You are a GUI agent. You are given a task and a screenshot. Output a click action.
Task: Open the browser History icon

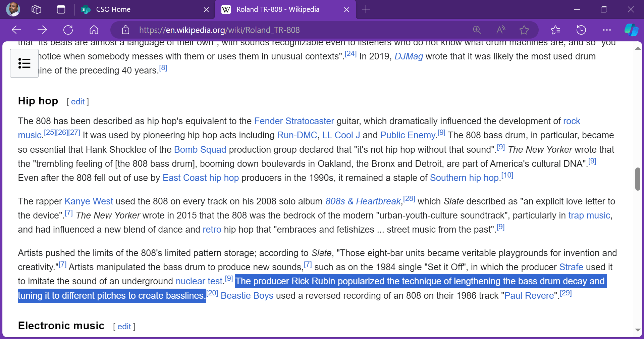[x=581, y=30]
